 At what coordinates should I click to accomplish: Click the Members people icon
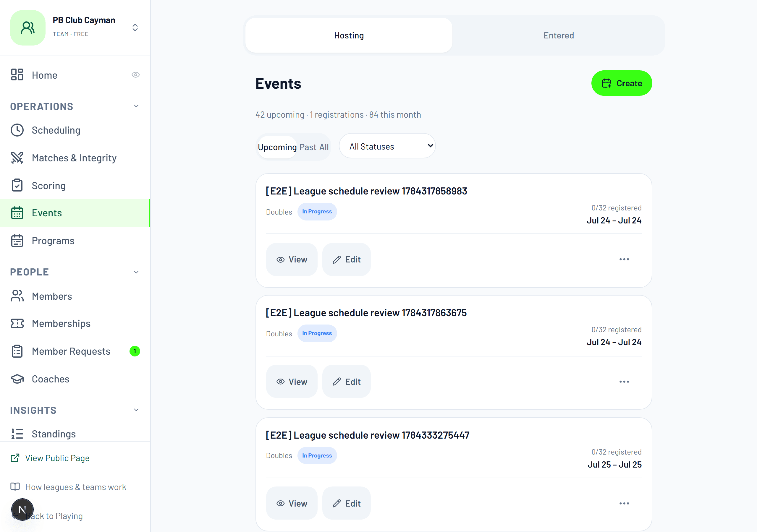(x=17, y=296)
